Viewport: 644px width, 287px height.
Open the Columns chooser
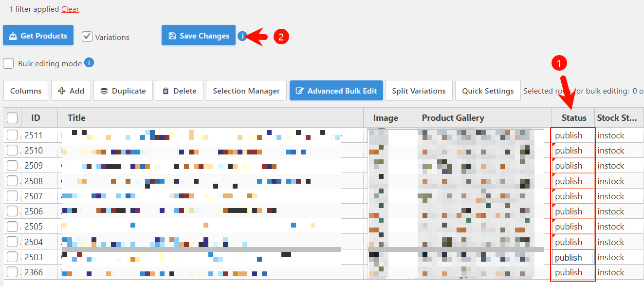(x=26, y=91)
